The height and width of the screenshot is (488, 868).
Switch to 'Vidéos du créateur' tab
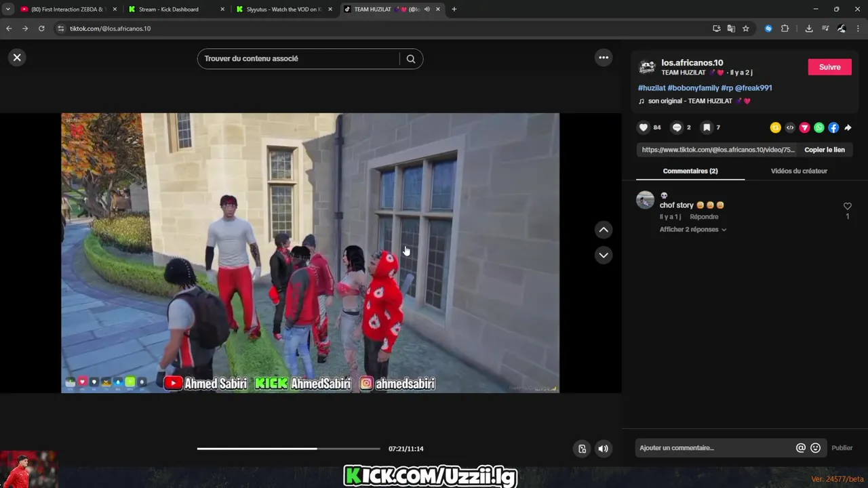click(x=799, y=171)
